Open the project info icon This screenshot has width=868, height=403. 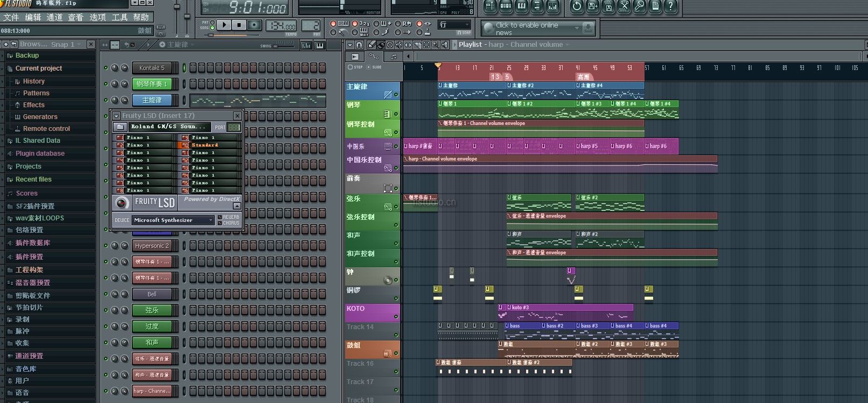point(655,6)
